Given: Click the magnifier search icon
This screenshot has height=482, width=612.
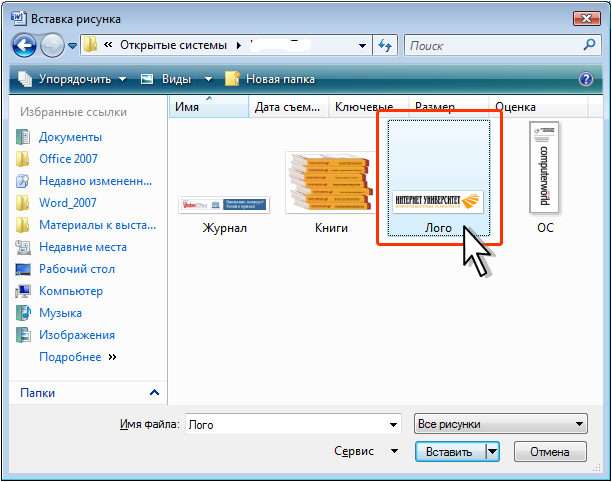Looking at the screenshot, I should (589, 45).
